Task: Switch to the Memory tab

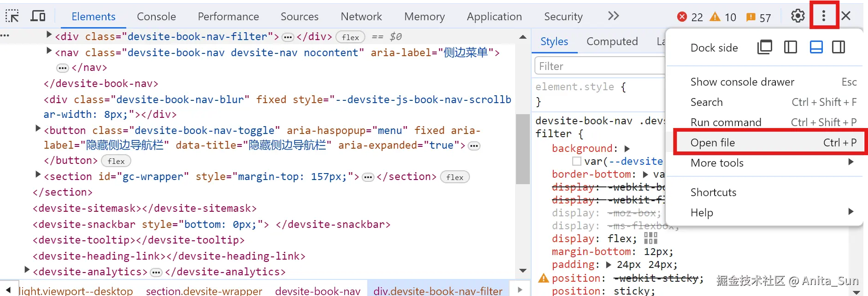Action: coord(424,17)
